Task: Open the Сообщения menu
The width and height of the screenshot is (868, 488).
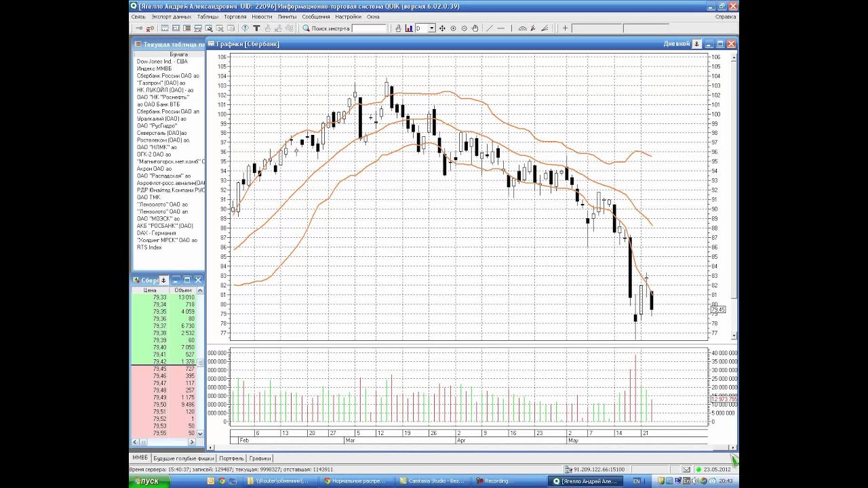Action: coord(316,16)
